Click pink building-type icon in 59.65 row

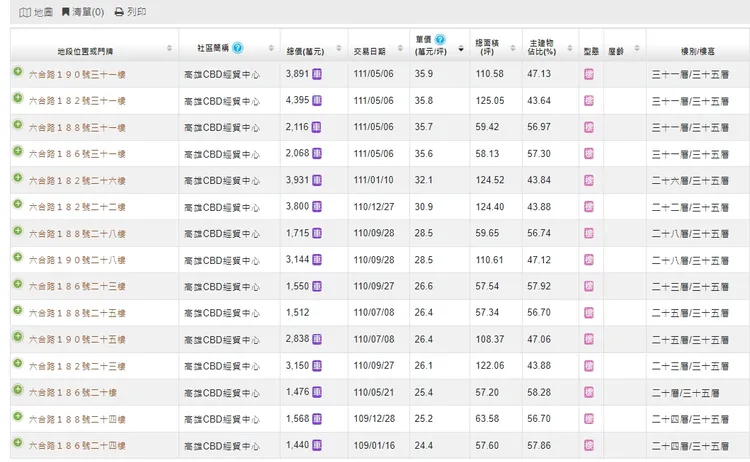pos(589,233)
